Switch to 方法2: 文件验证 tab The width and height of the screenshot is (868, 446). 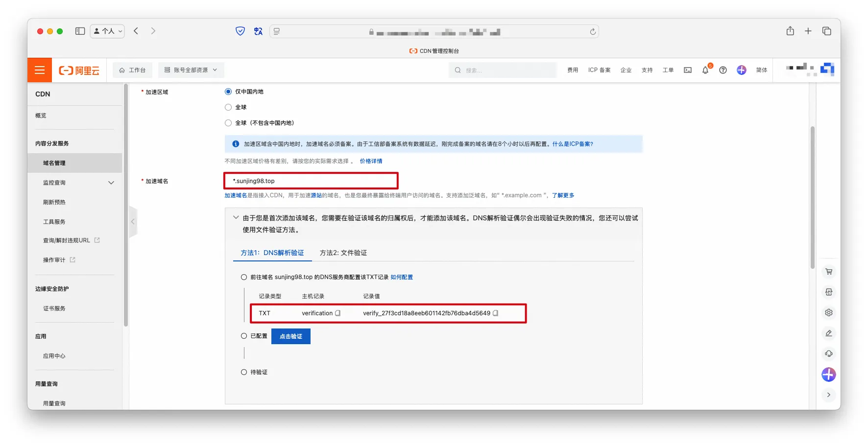click(343, 253)
